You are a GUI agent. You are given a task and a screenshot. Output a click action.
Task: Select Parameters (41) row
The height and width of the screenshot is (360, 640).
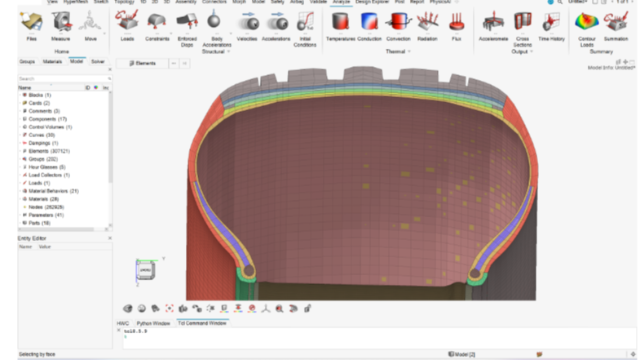coord(46,215)
